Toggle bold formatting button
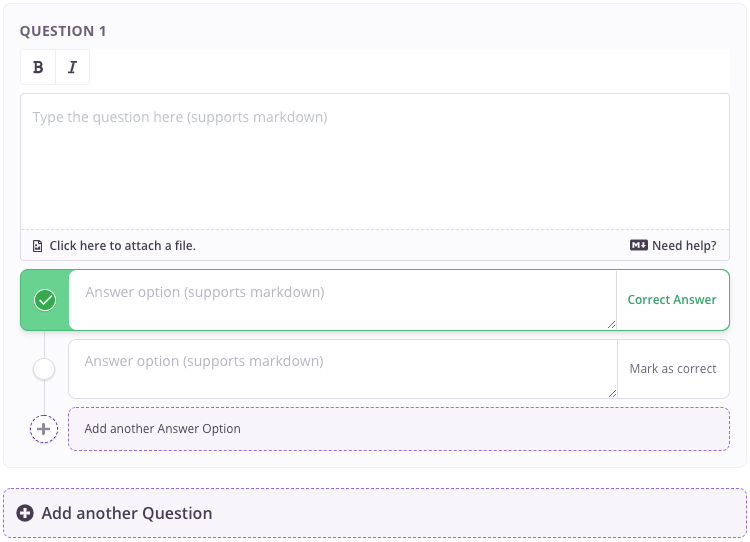 pyautogui.click(x=38, y=68)
